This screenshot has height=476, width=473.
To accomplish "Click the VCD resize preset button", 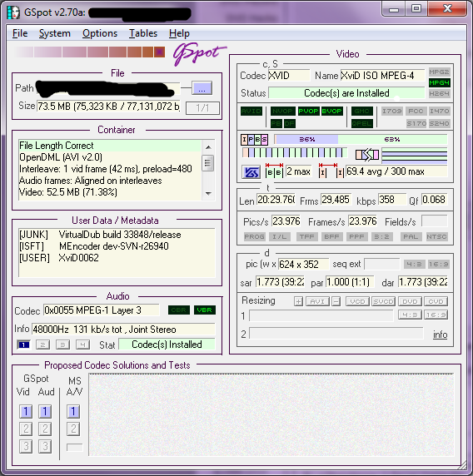I will [x=357, y=301].
